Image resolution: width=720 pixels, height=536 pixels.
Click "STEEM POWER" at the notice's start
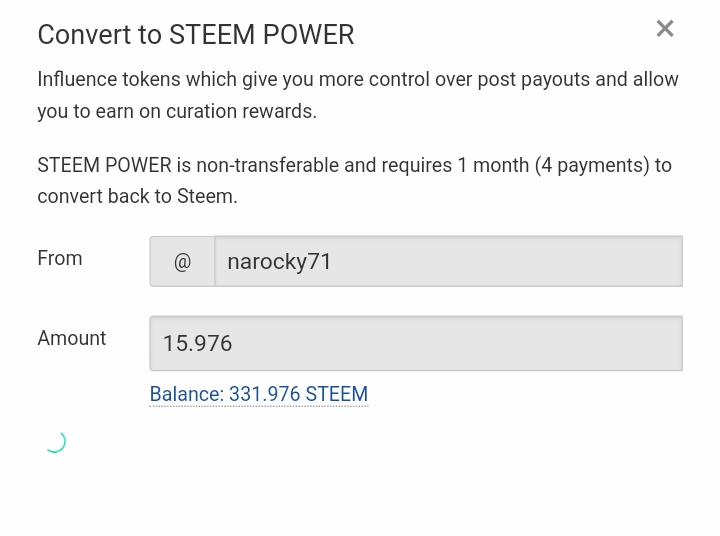104,165
